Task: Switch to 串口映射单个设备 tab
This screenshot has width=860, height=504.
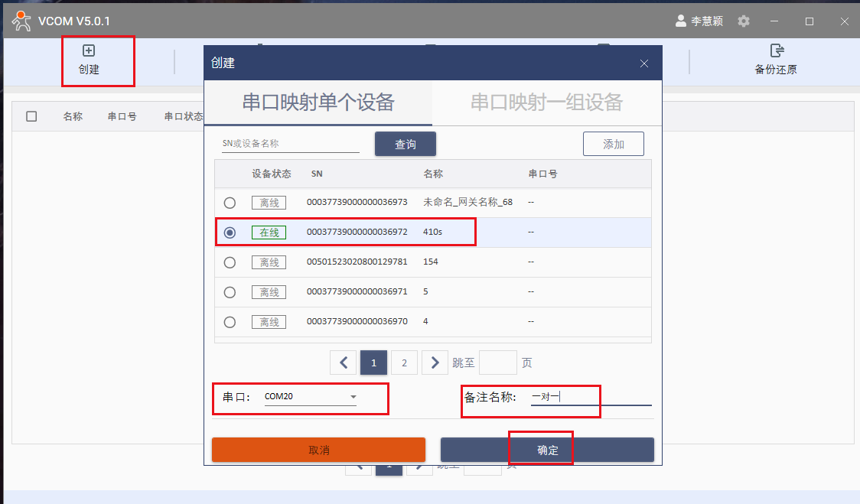Action: coord(318,102)
